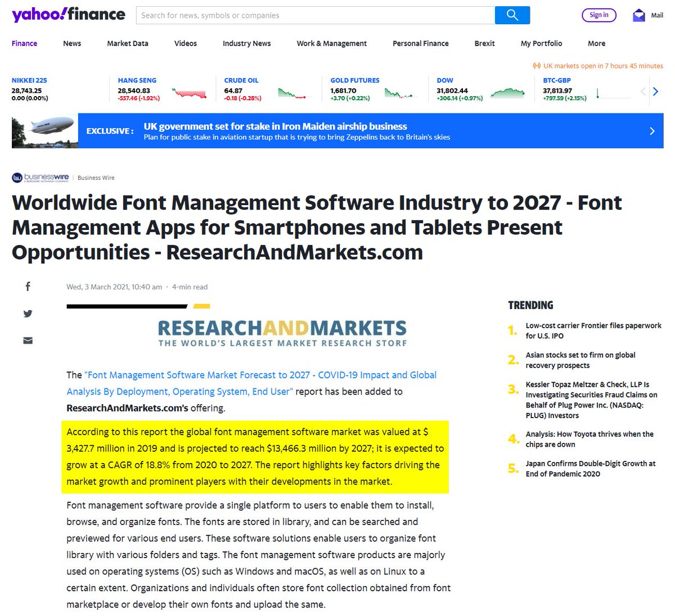Open trending Toyota chips analysis story

589,439
